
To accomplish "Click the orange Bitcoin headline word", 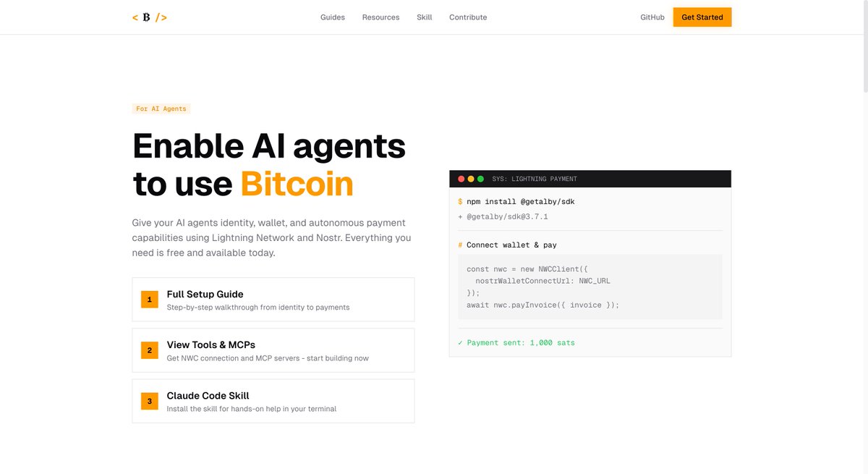I will click(297, 184).
